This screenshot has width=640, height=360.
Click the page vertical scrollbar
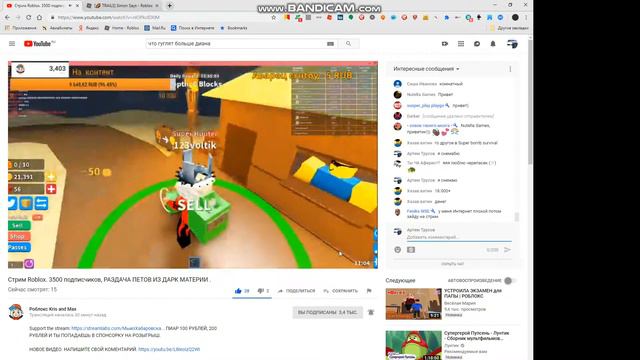[530, 102]
